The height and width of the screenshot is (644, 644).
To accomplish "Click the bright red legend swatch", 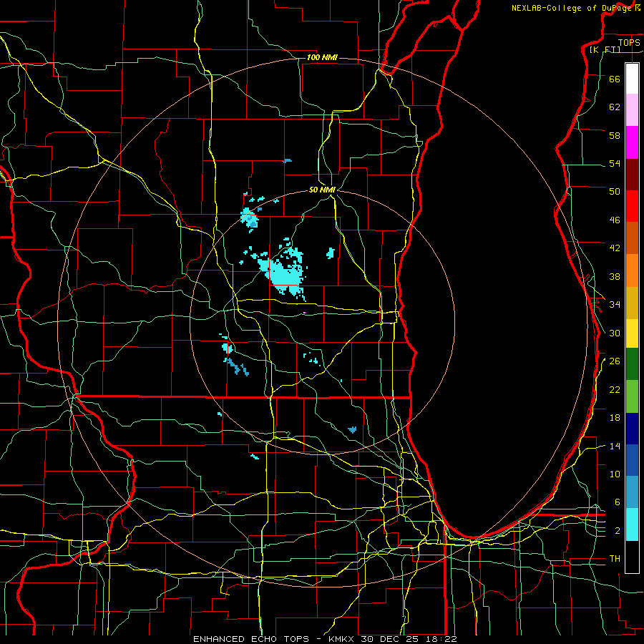I will point(632,206).
